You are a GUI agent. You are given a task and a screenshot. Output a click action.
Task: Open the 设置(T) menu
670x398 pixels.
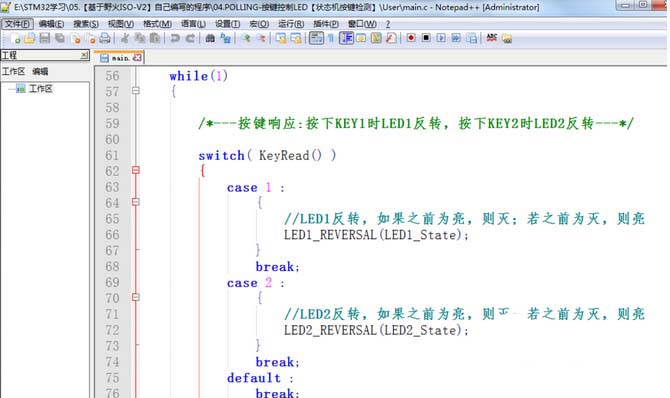click(227, 24)
